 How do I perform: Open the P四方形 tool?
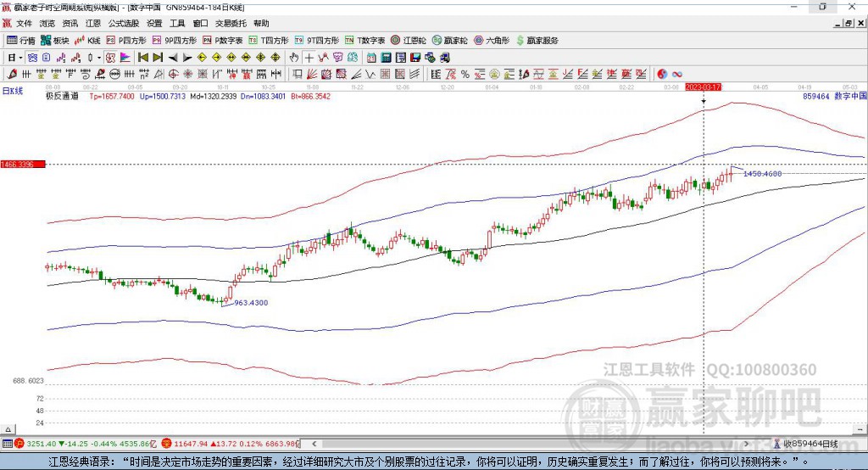pos(126,41)
